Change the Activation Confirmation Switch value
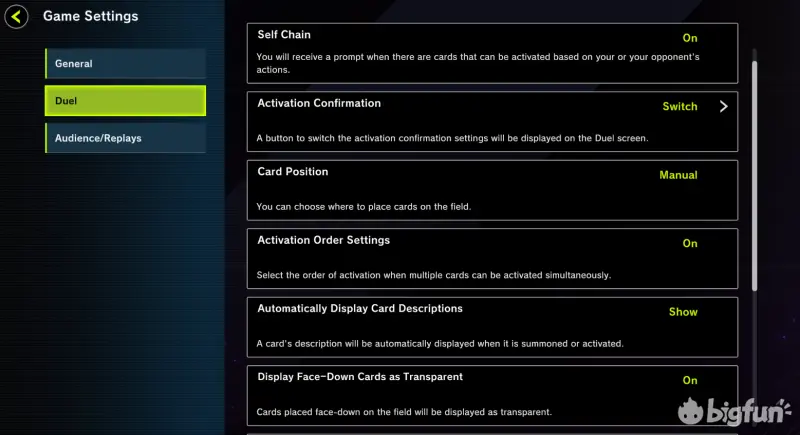 coord(679,106)
